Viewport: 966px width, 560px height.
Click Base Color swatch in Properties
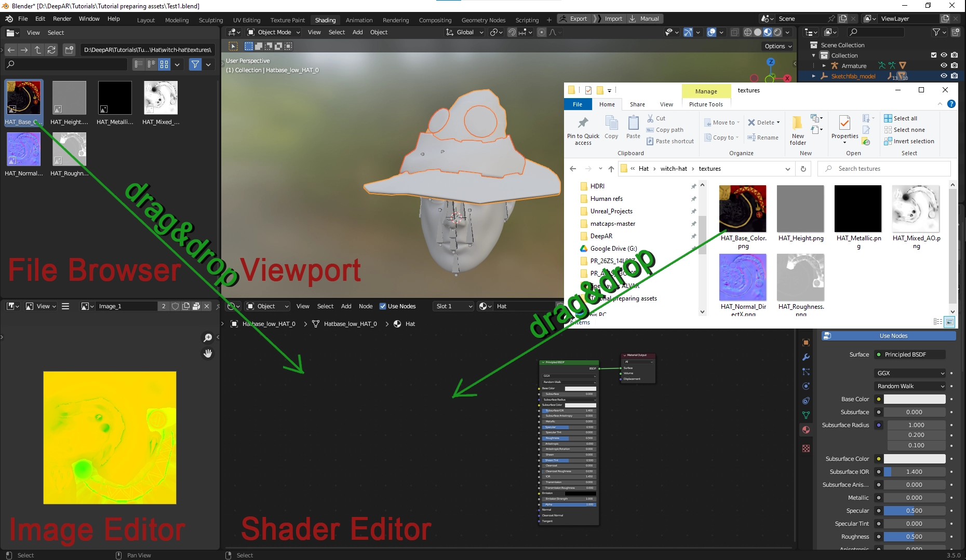pos(915,399)
